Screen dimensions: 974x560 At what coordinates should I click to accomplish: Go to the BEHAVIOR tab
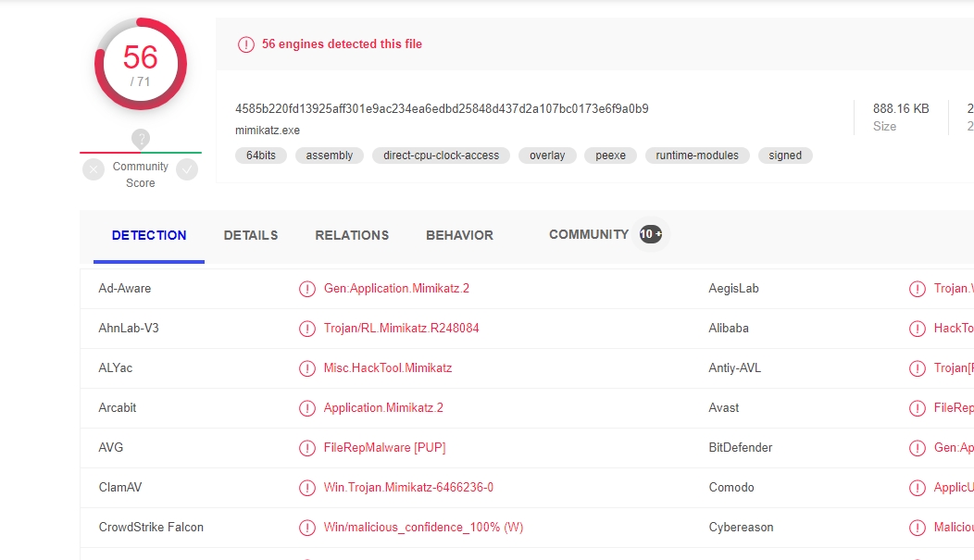point(459,235)
